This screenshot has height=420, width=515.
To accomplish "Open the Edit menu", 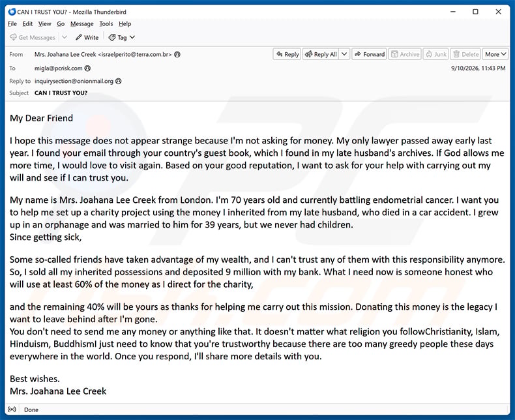I will 27,23.
